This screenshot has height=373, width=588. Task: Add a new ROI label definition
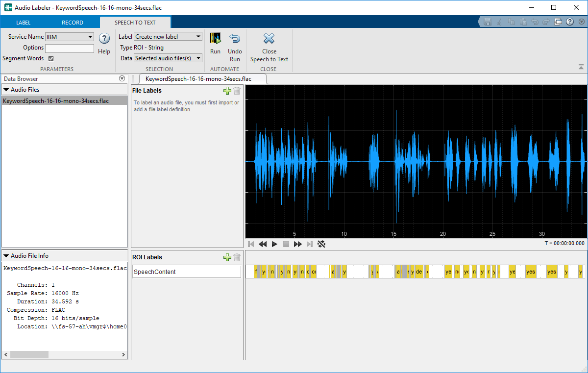[227, 257]
